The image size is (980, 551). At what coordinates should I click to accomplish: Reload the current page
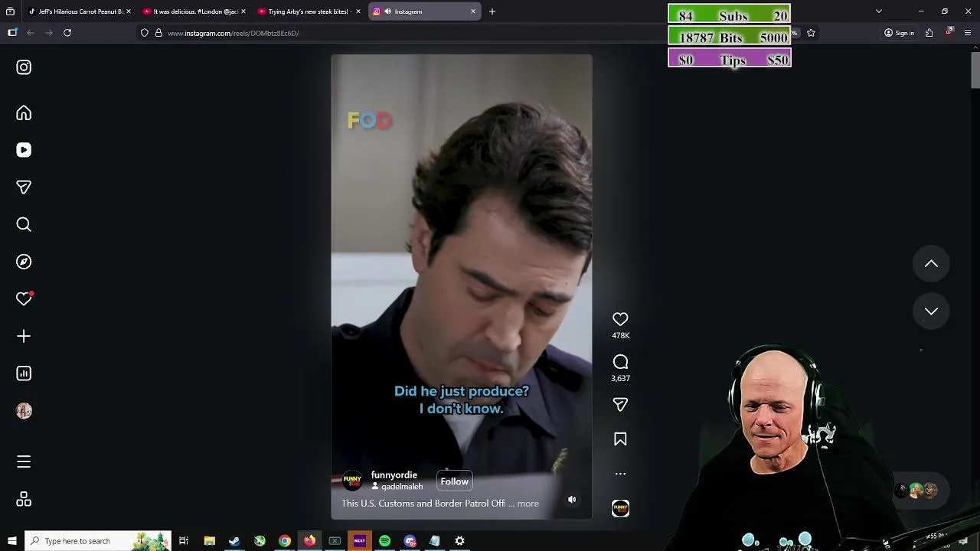(x=67, y=33)
